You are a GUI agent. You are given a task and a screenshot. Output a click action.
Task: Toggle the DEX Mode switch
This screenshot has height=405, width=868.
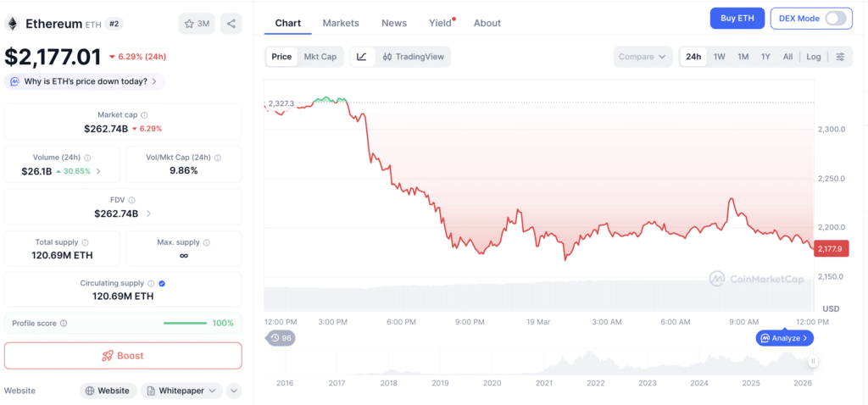[x=836, y=19]
